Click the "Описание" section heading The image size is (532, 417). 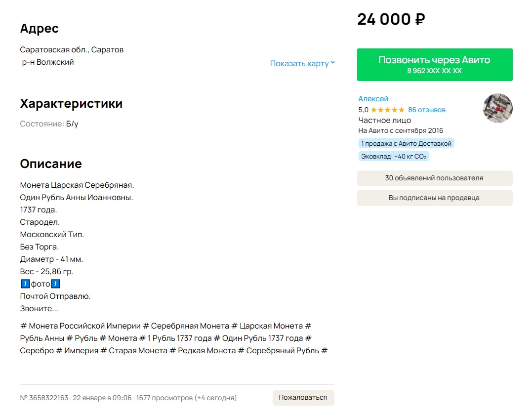51,164
